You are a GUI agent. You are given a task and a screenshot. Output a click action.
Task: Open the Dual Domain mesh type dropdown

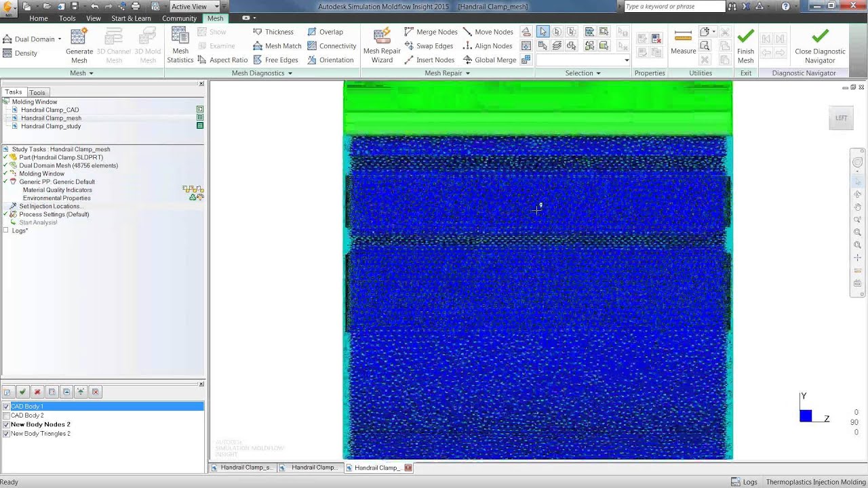click(x=59, y=39)
